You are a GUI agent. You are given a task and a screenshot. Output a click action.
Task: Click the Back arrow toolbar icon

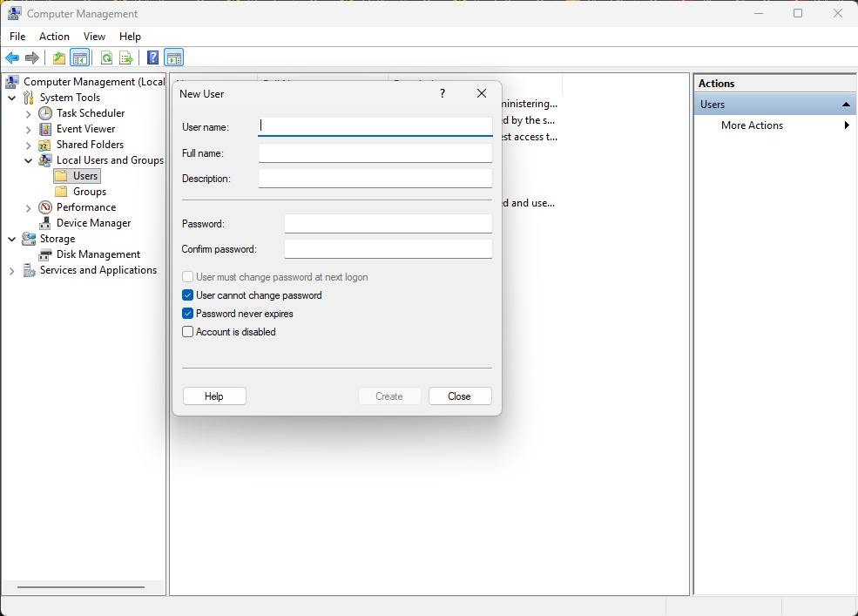(12, 58)
